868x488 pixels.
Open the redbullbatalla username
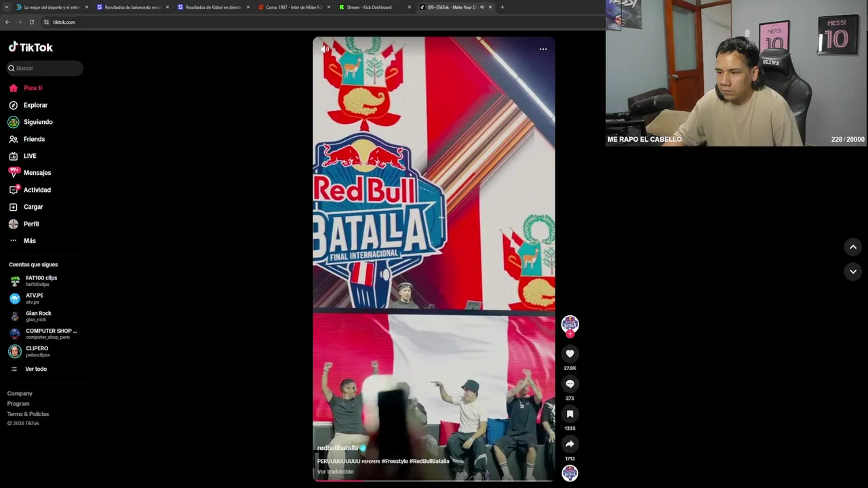point(337,448)
